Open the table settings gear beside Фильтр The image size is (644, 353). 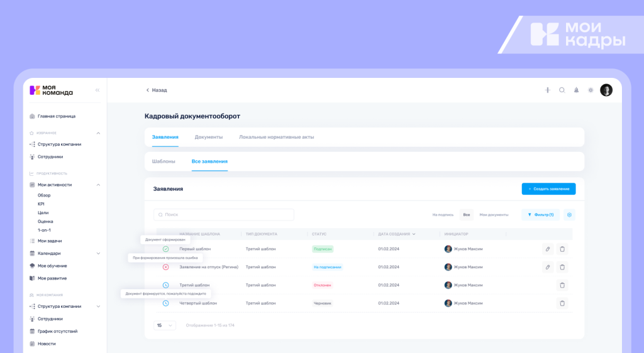pos(569,215)
